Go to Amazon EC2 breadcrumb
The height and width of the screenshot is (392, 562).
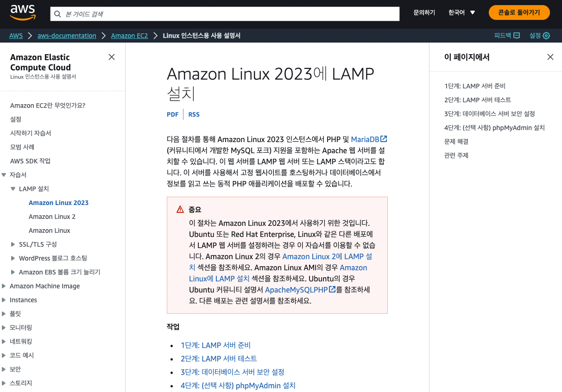129,36
